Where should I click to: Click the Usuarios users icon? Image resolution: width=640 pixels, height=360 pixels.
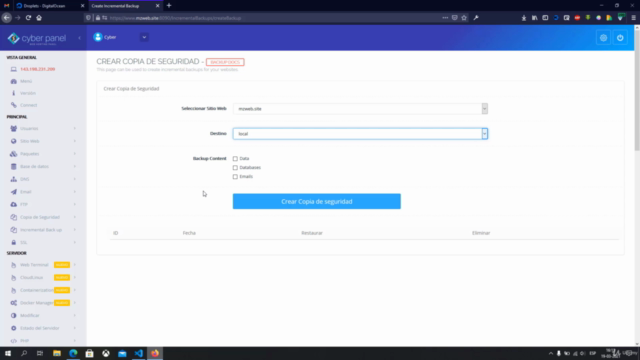[13, 129]
